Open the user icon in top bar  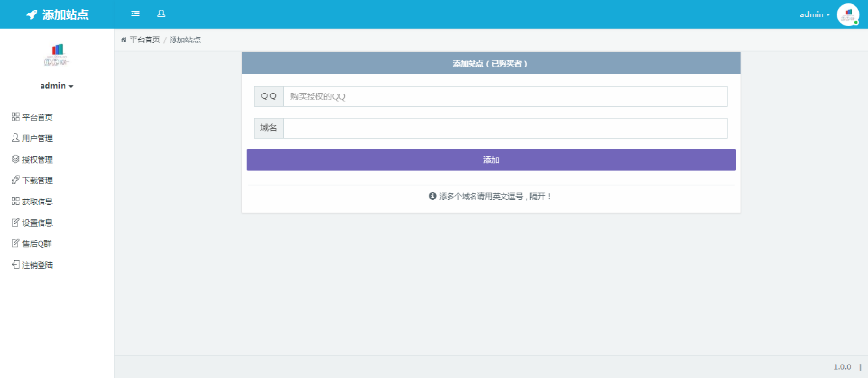coord(161,13)
